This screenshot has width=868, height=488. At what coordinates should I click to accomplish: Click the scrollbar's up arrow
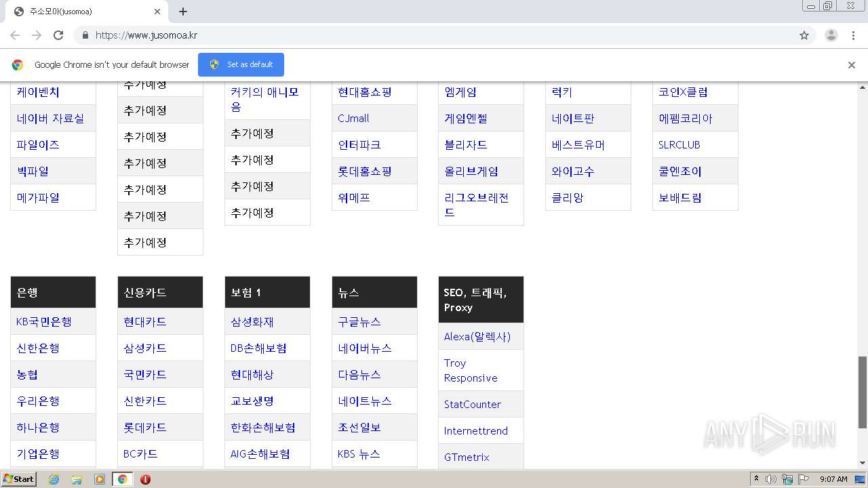click(863, 87)
